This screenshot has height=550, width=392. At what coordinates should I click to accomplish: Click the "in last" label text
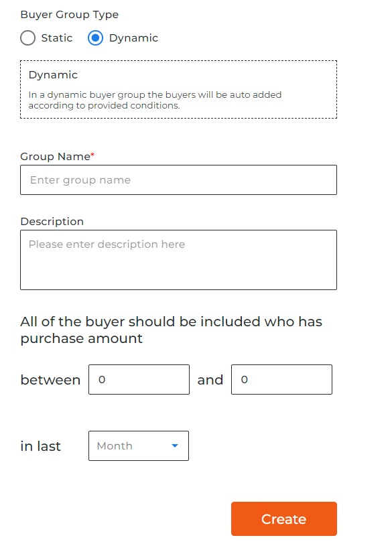pos(40,446)
